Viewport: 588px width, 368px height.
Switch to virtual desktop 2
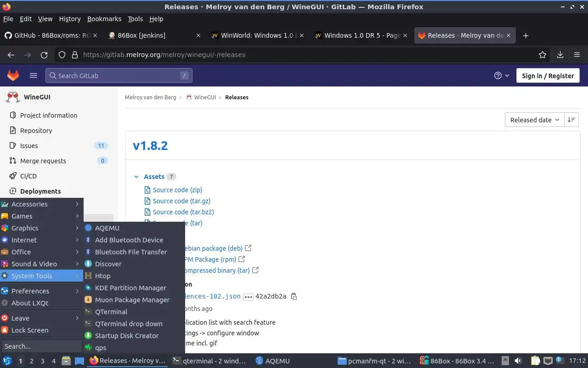click(31, 361)
